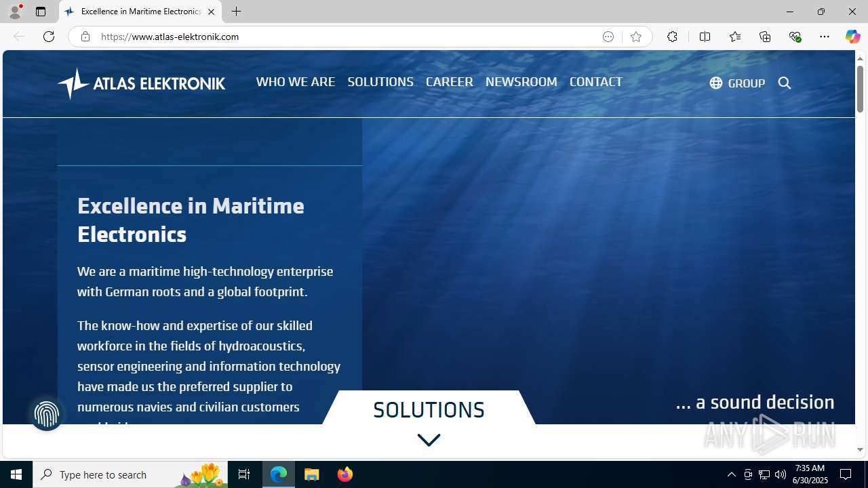The width and height of the screenshot is (868, 488).
Task: Click the large SOLUTIONS heading tab
Action: click(429, 409)
